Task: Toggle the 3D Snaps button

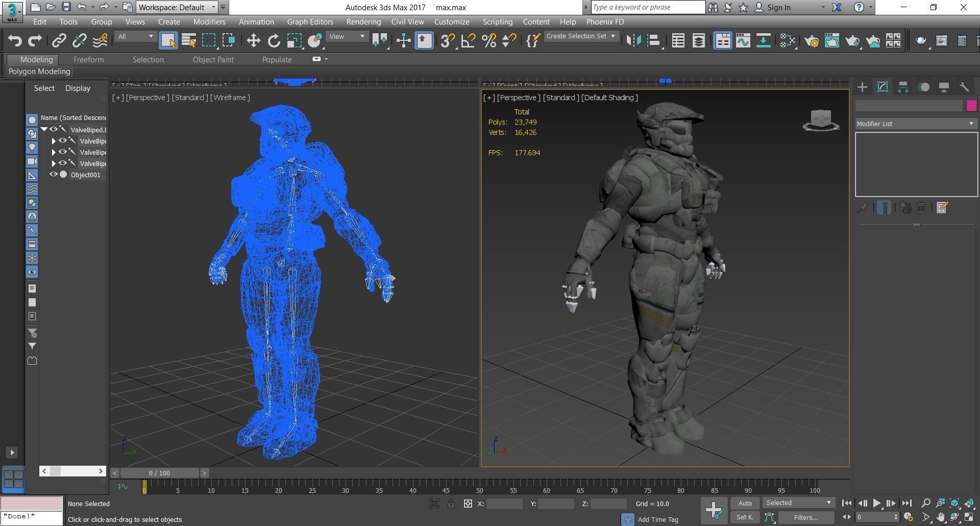Action: [448, 40]
